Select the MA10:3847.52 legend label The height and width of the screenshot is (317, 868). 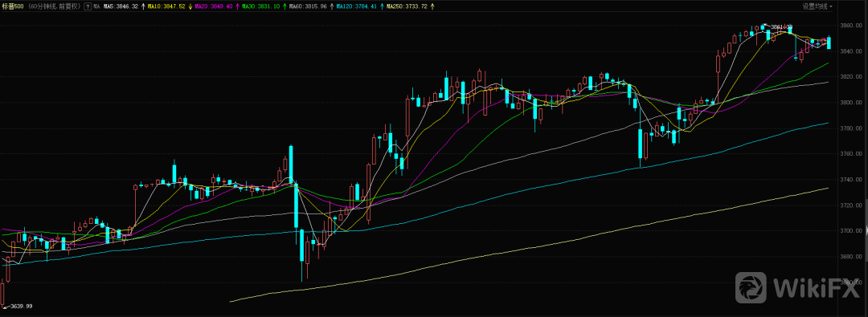pos(166,6)
